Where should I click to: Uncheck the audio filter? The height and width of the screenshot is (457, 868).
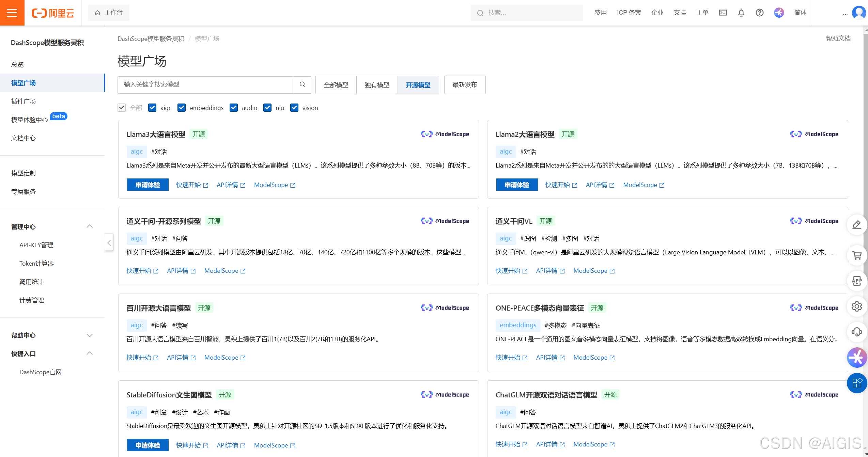click(234, 108)
